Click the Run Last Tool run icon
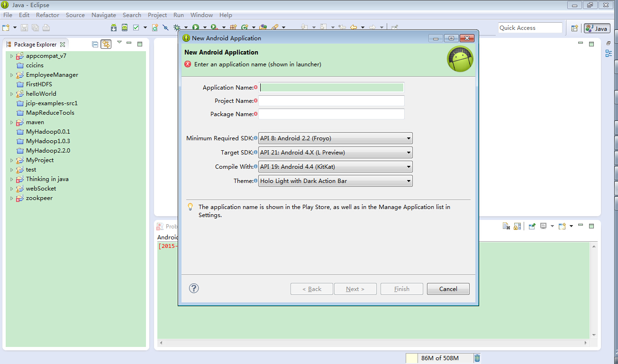Viewport: 618px width, 364px height. 214,27
